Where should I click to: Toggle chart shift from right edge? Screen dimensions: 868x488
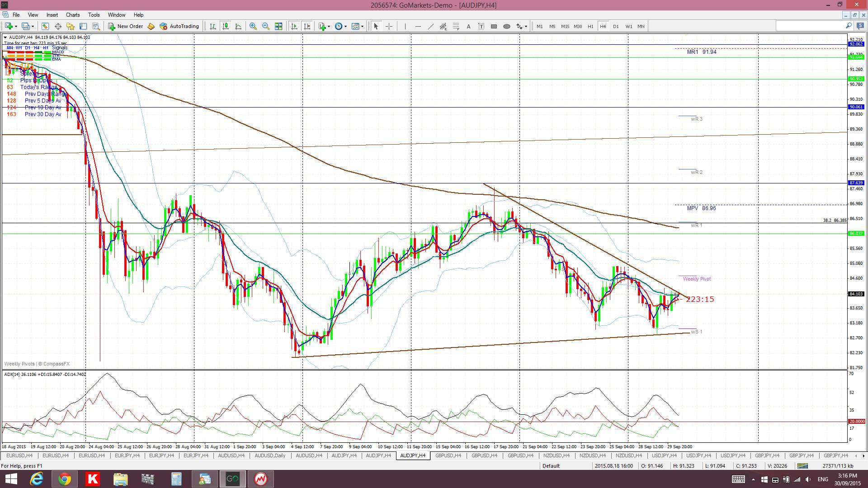pos(307,26)
